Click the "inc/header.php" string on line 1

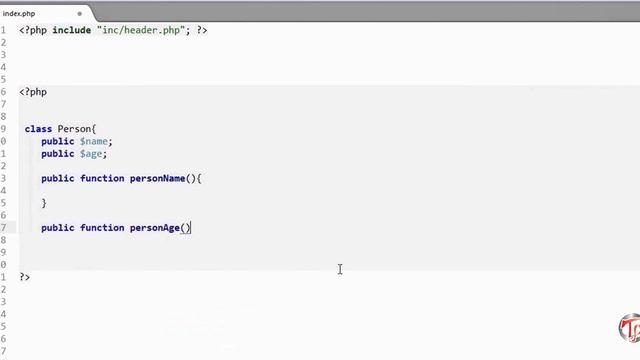pos(141,30)
